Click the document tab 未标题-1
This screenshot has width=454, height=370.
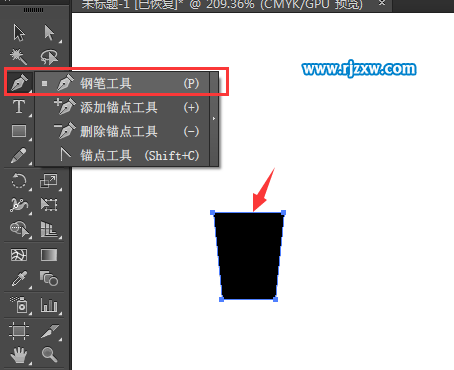[222, 4]
